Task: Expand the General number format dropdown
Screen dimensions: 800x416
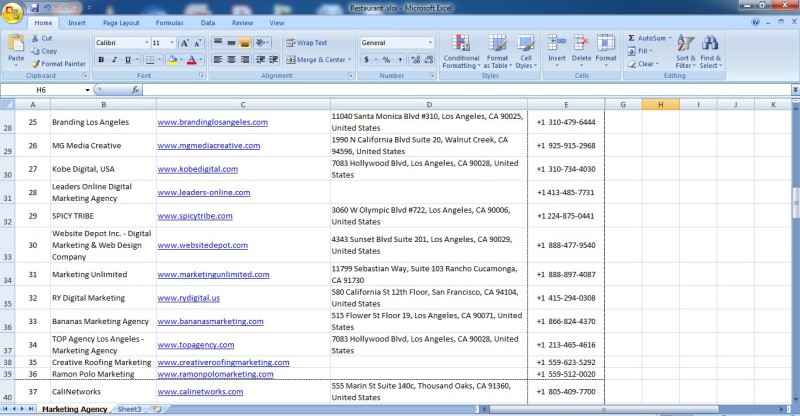Action: [x=430, y=43]
